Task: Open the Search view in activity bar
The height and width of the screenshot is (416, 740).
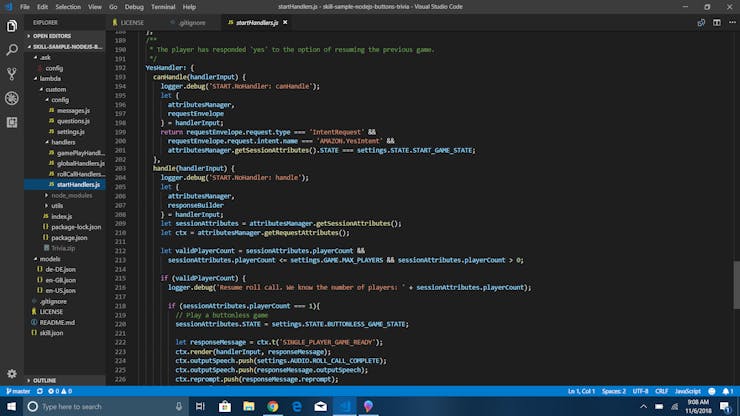Action: click(x=12, y=50)
